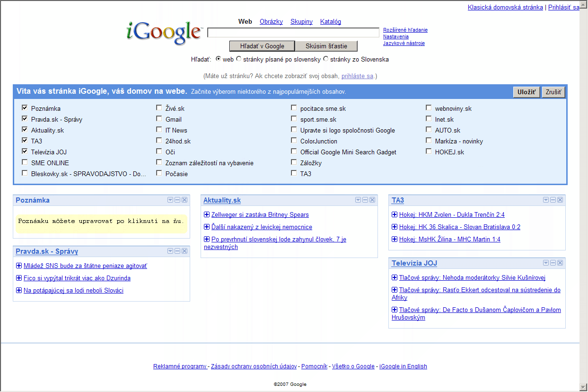Screen dimensions: 588x392
Task: Close the Pravda.sk - Správy gadget
Action: [x=184, y=251]
